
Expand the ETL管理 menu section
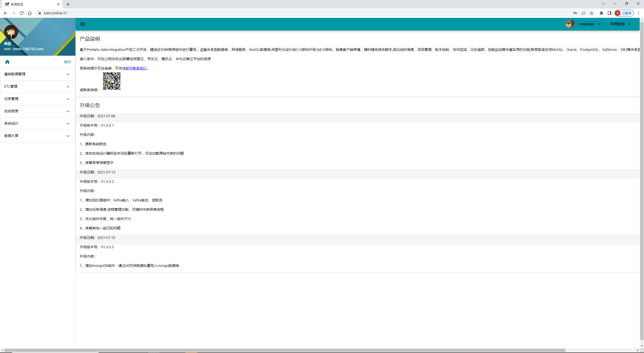coord(37,86)
